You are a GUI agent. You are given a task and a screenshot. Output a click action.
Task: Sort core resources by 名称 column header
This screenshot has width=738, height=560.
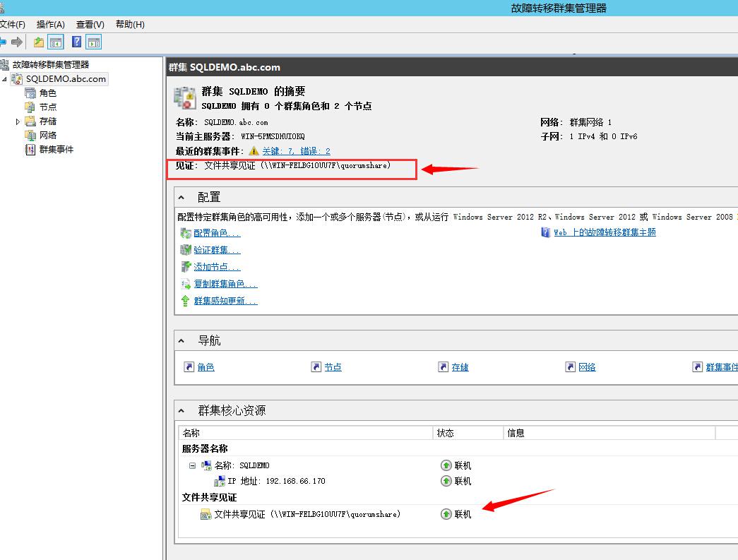pyautogui.click(x=306, y=433)
